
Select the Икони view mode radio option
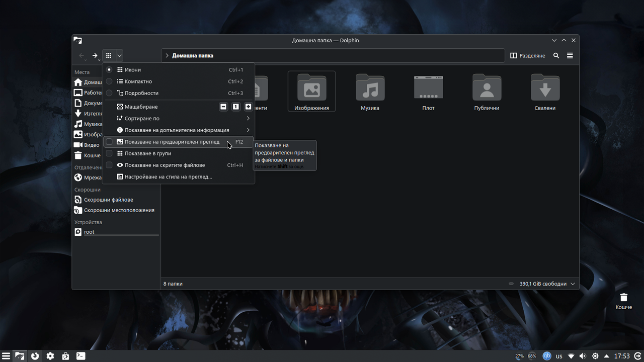point(179,70)
